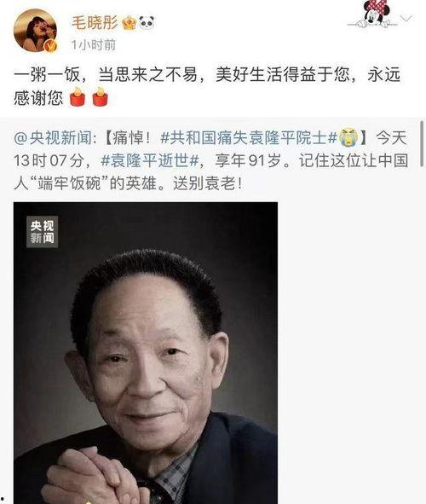Open 毛晓彤's profile avatar
The width and height of the screenshot is (426, 504).
pyautogui.click(x=35, y=31)
